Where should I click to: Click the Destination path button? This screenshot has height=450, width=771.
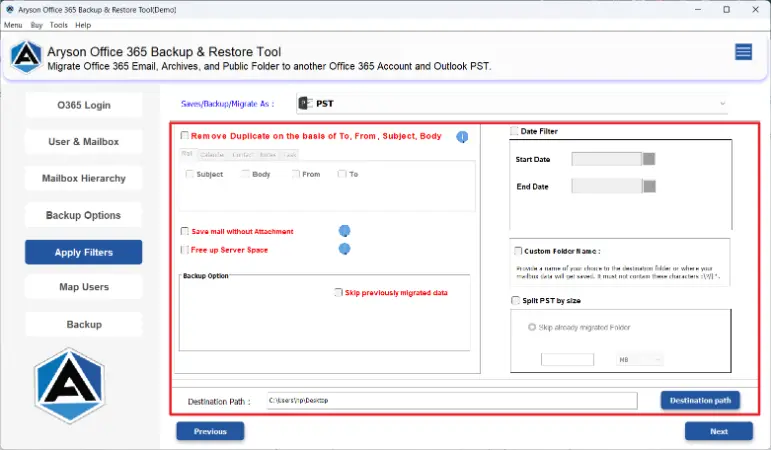(700, 400)
